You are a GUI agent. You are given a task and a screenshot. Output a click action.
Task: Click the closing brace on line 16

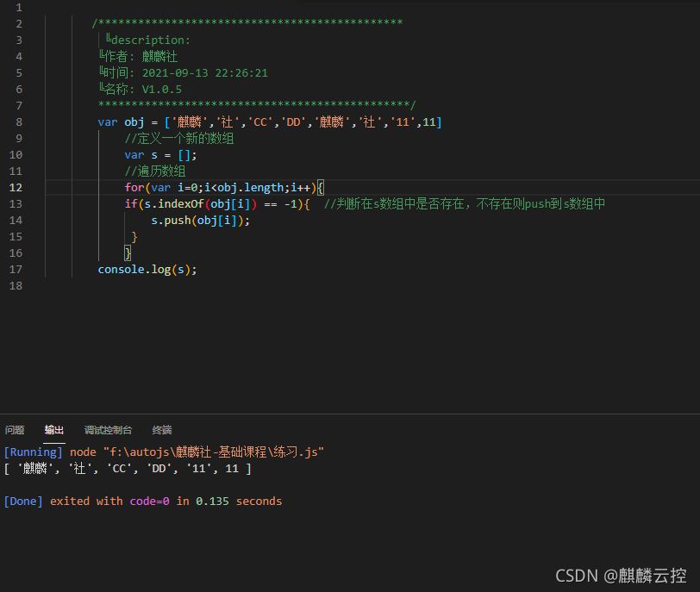[128, 253]
